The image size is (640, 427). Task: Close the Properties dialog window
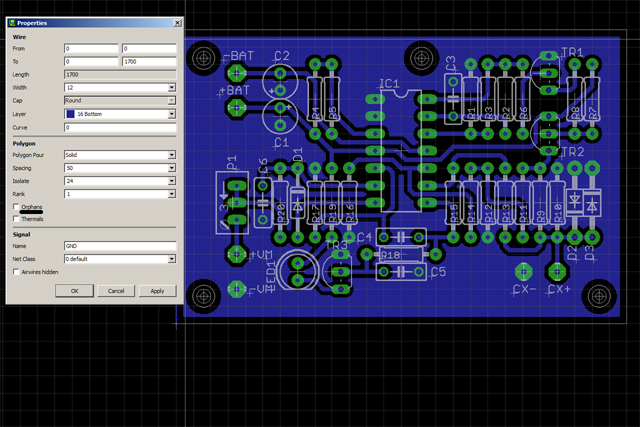tap(177, 22)
